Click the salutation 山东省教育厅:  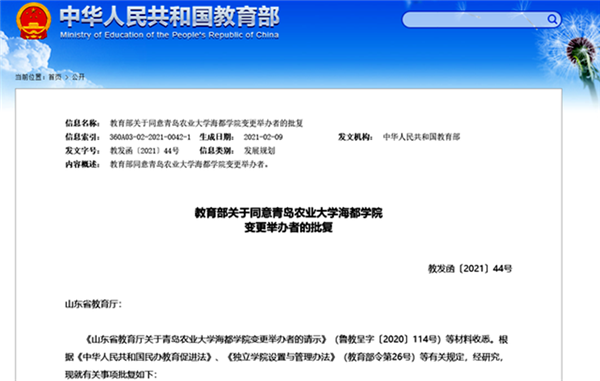point(93,304)
